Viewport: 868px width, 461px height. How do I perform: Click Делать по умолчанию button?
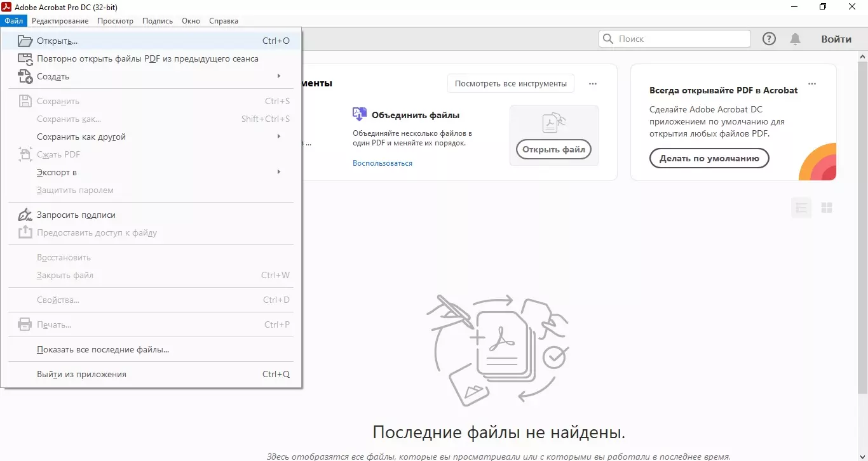click(x=709, y=158)
